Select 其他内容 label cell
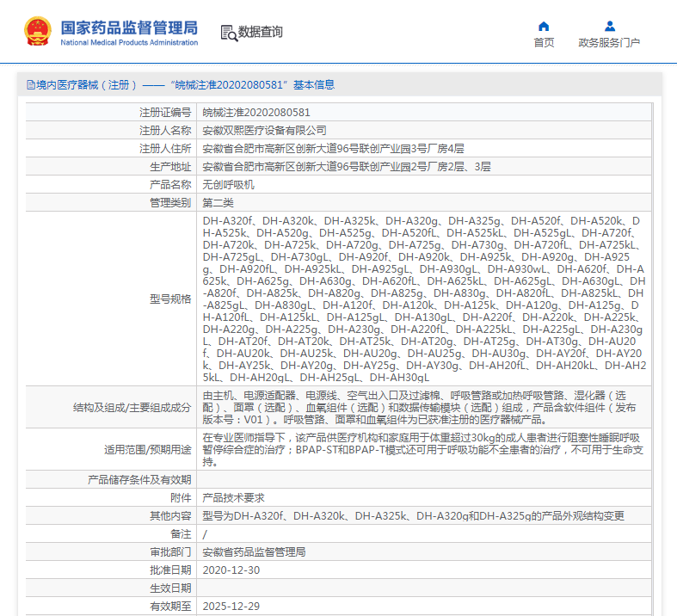This screenshot has height=616, width=677. click(111, 516)
